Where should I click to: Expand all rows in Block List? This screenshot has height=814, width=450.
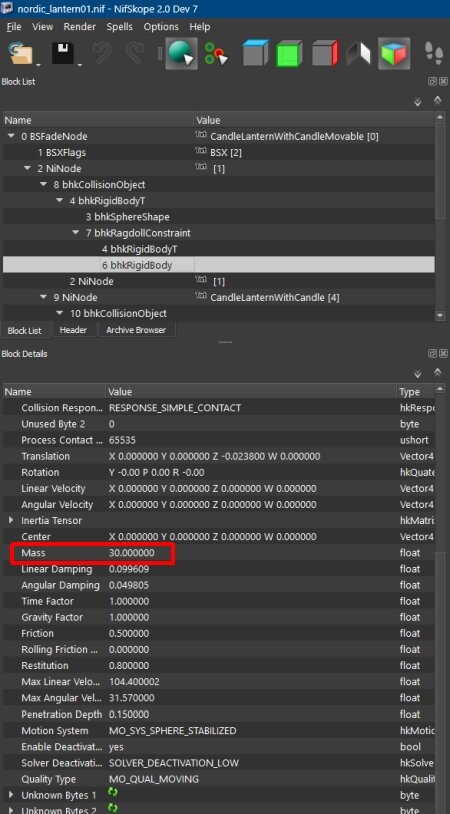click(x=418, y=102)
